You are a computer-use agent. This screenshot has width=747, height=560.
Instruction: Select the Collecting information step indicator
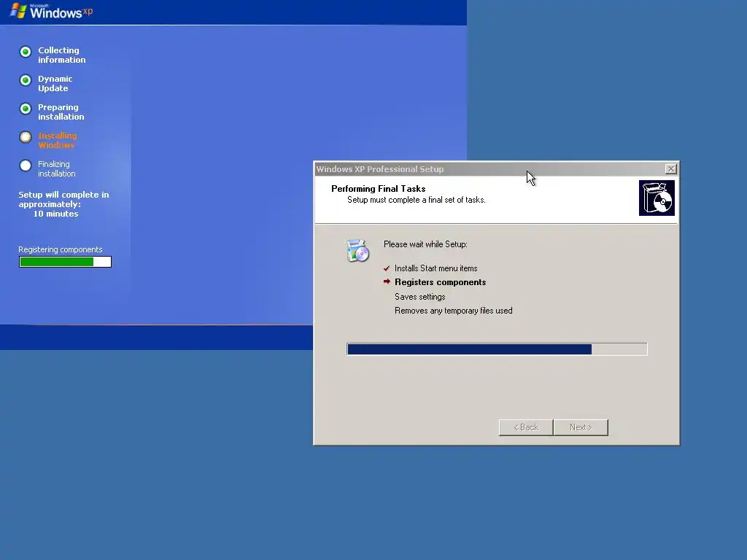(26, 52)
